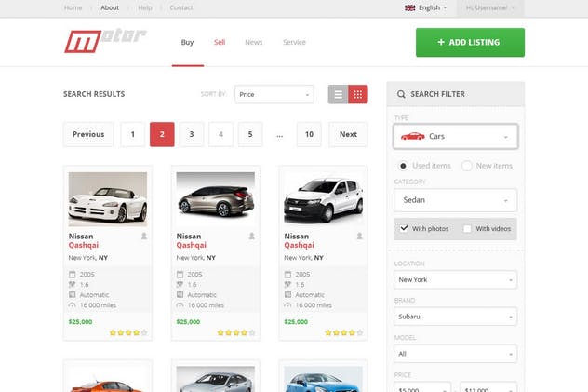Open the Type Cars dropdown
This screenshot has height=392, width=588.
pyautogui.click(x=456, y=136)
